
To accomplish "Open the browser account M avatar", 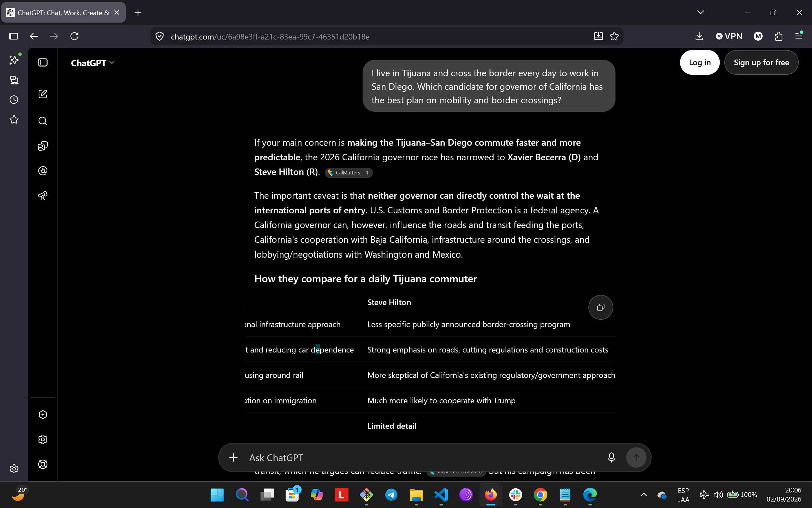I will [758, 36].
